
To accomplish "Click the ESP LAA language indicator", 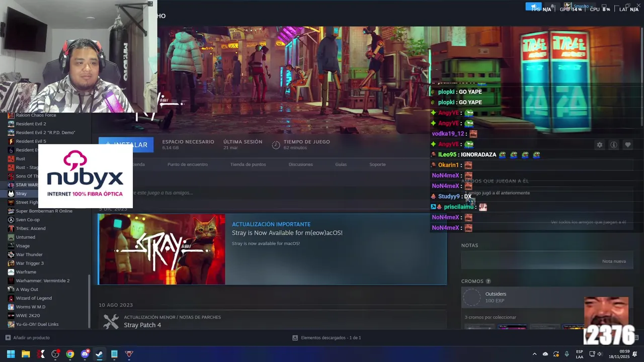I will [x=580, y=354].
